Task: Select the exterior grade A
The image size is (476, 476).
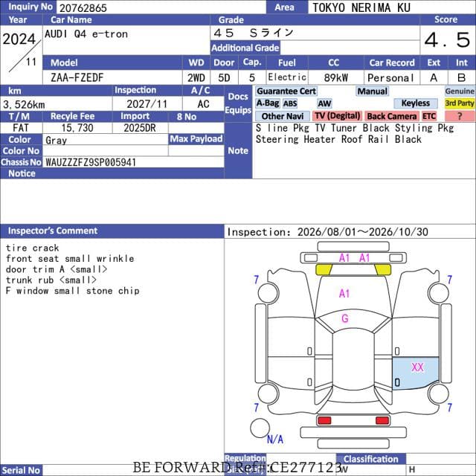Action: pos(434,77)
